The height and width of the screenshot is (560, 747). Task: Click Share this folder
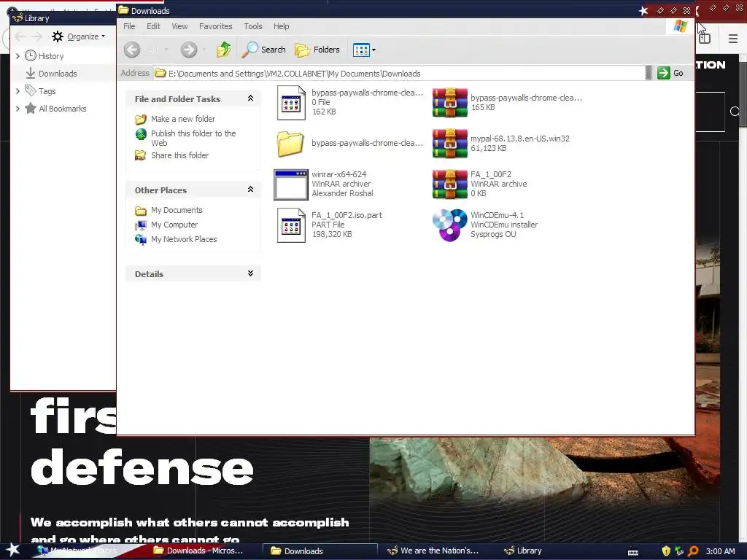[x=179, y=155]
